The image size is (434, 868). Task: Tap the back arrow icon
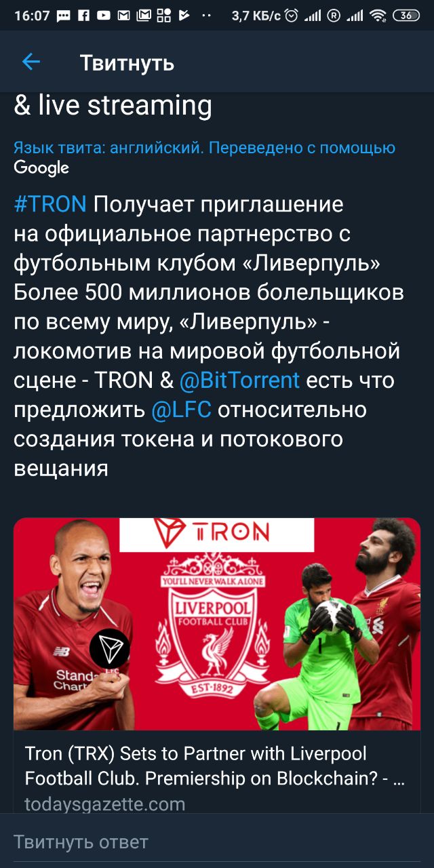[x=31, y=62]
